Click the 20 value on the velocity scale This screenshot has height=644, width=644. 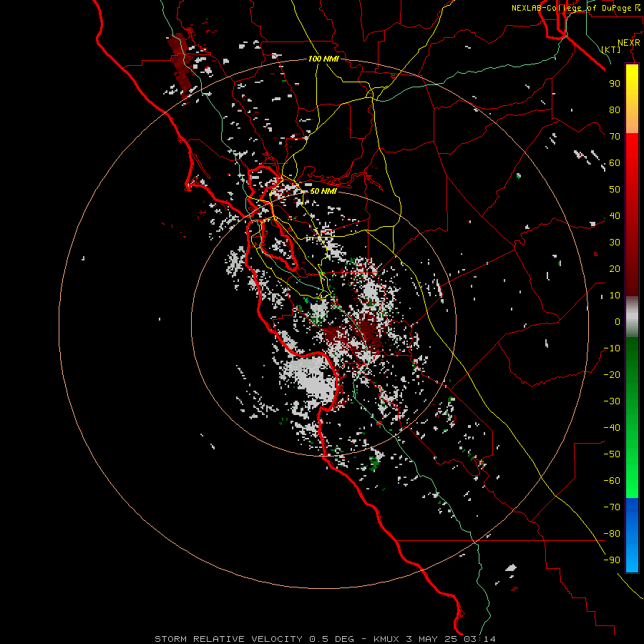click(615, 268)
